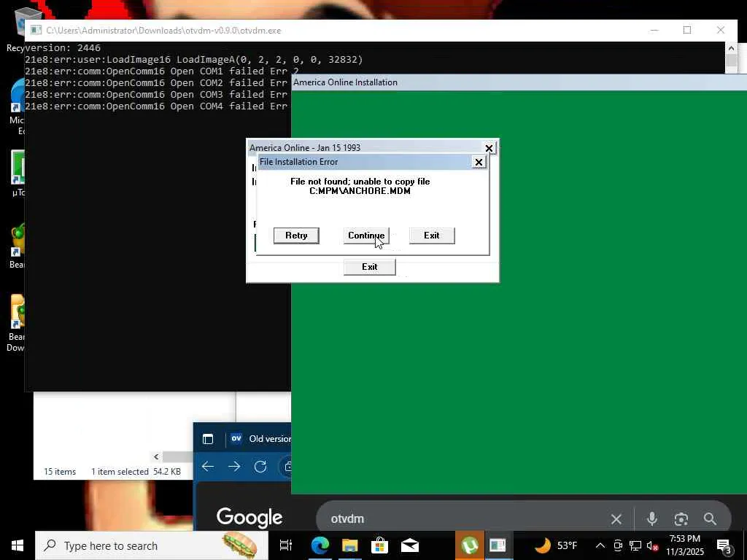Click the 'version: 2446' console line

pyautogui.click(x=63, y=47)
